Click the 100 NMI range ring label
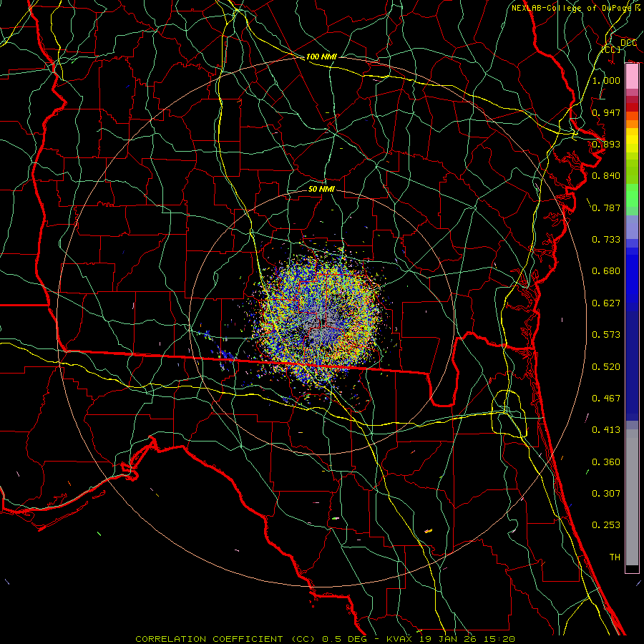Screen dimensions: 644x644 coord(321,57)
